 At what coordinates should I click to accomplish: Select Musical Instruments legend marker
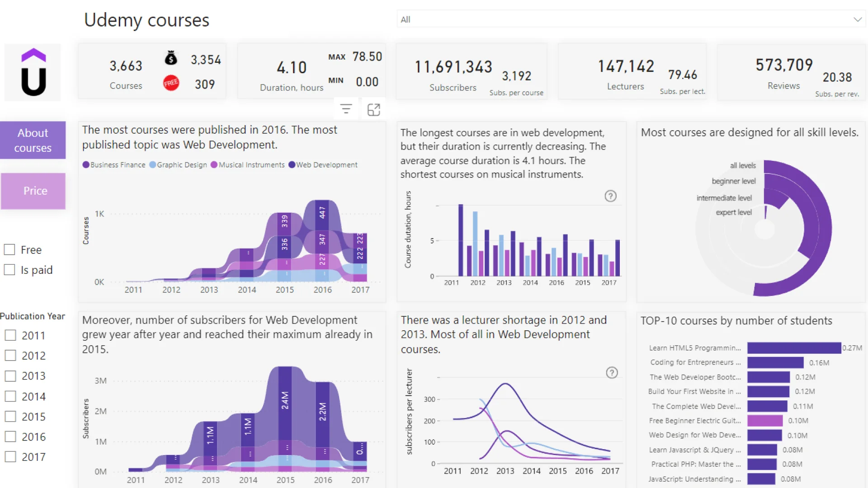214,165
